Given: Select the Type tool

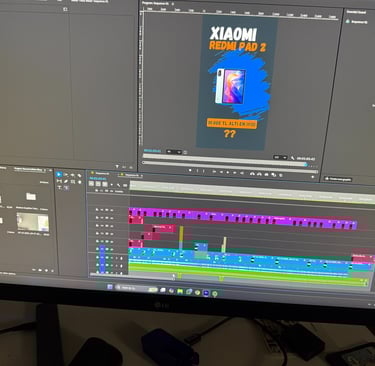Looking at the screenshot, I should pyautogui.click(x=59, y=188).
